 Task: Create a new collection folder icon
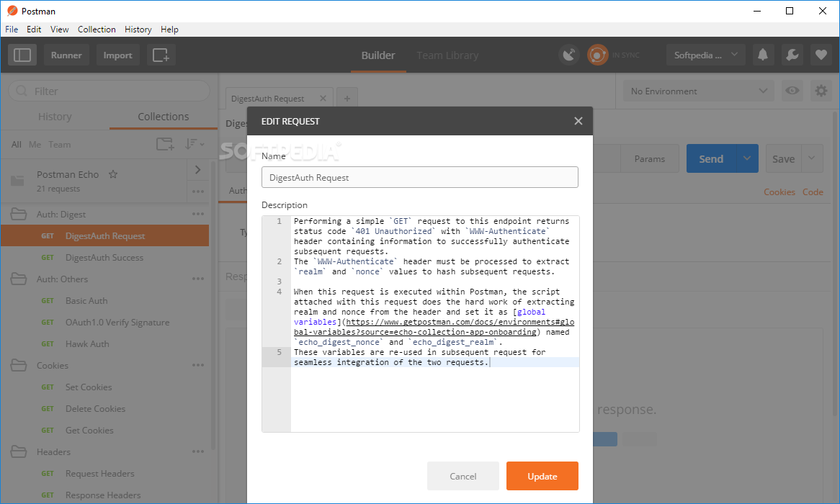[x=165, y=144]
